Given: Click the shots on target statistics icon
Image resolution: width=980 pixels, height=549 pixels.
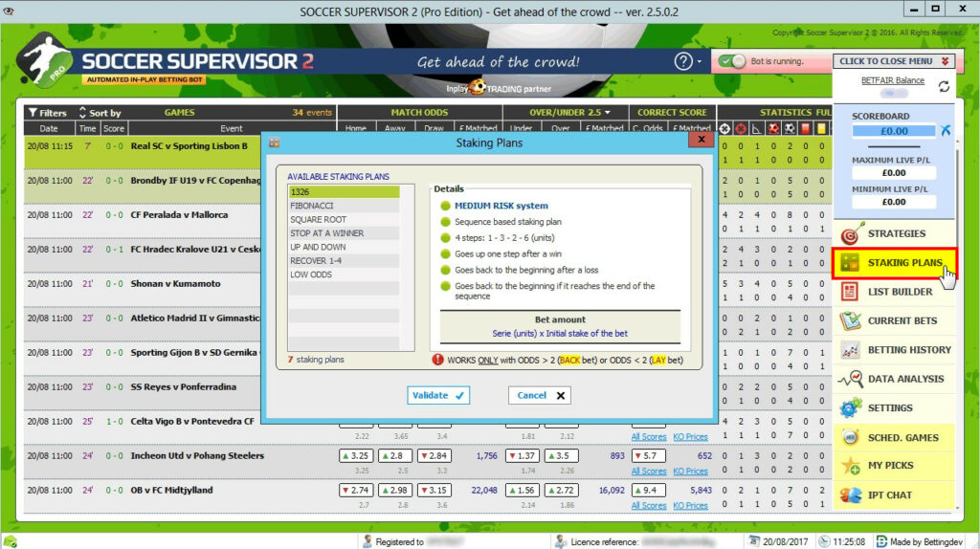Looking at the screenshot, I should click(724, 129).
